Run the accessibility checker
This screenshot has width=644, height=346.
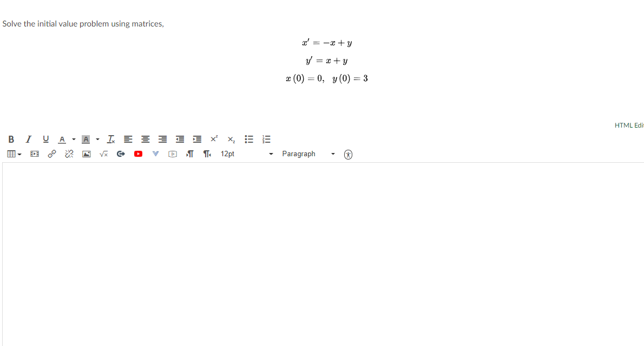[348, 154]
